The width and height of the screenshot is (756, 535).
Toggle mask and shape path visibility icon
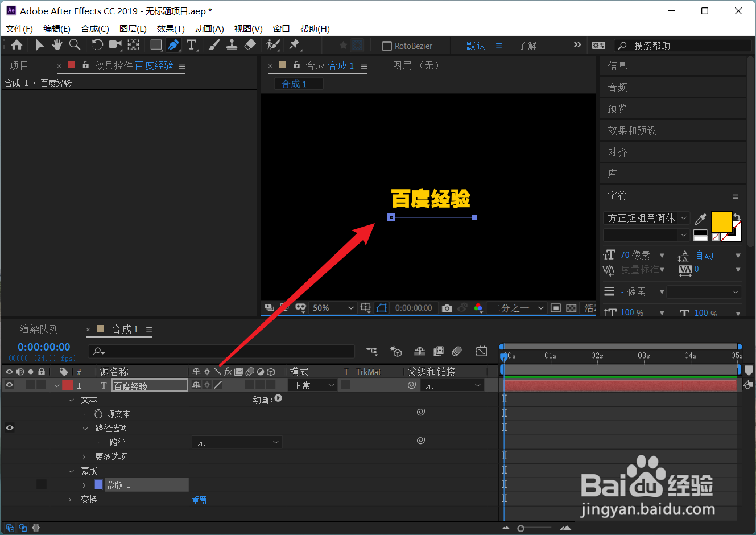pos(382,308)
